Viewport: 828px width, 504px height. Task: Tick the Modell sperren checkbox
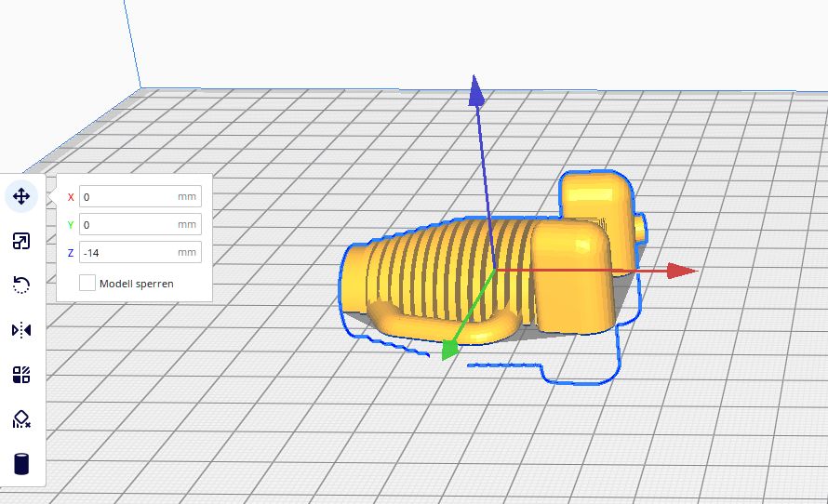coord(87,283)
